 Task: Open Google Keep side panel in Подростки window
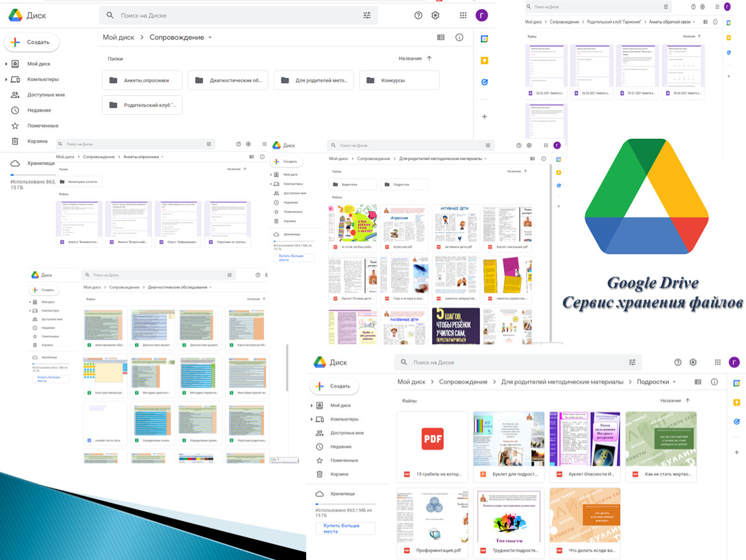[x=736, y=402]
